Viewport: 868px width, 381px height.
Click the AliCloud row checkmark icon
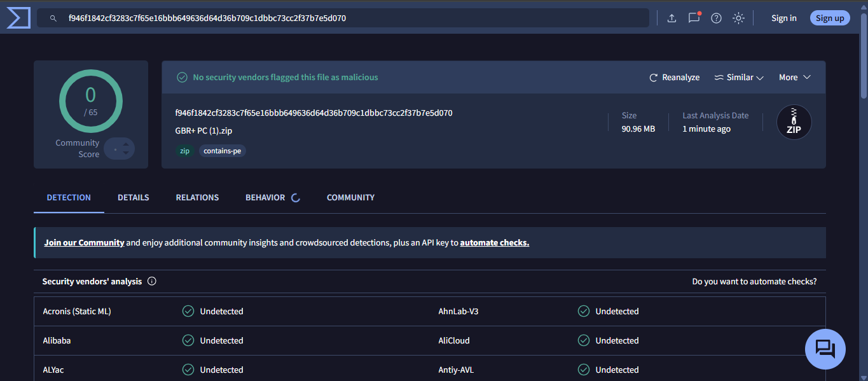pyautogui.click(x=584, y=340)
